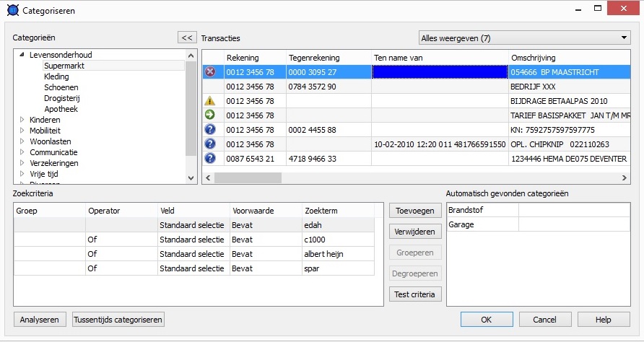This screenshot has height=342, width=644.
Task: Click question mark icon of OPL. CHIPKNIP row
Action: tap(210, 144)
